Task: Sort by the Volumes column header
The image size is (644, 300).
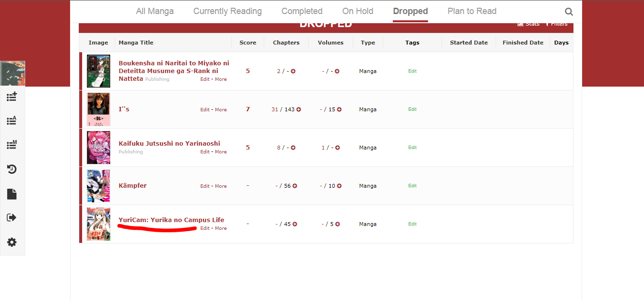Action: click(331, 43)
